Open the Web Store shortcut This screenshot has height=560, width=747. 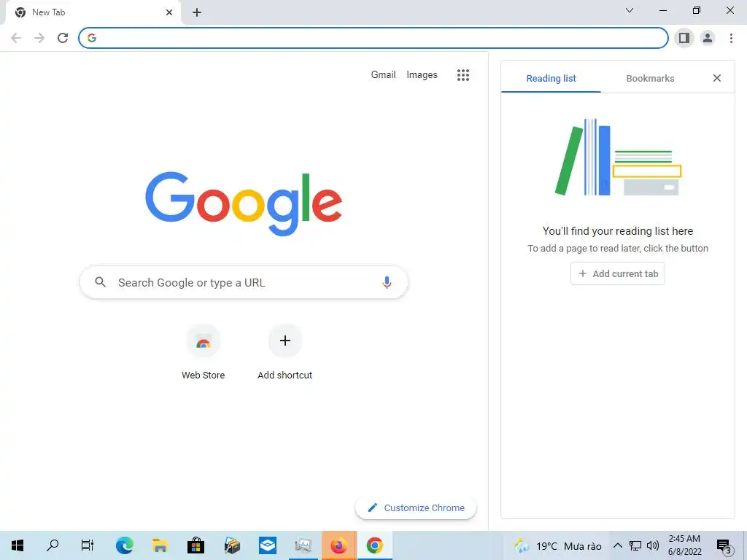(204, 351)
